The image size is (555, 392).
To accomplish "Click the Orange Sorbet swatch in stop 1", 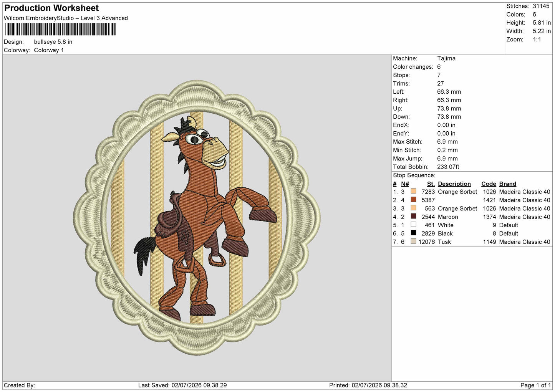I will point(413,191).
